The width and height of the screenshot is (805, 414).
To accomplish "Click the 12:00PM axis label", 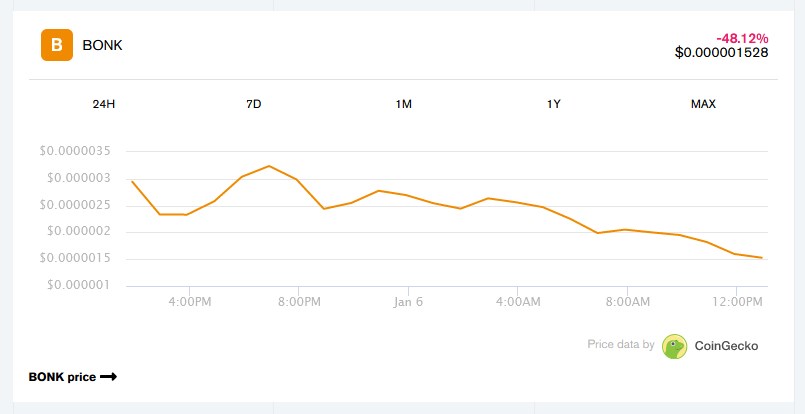I will (x=737, y=302).
